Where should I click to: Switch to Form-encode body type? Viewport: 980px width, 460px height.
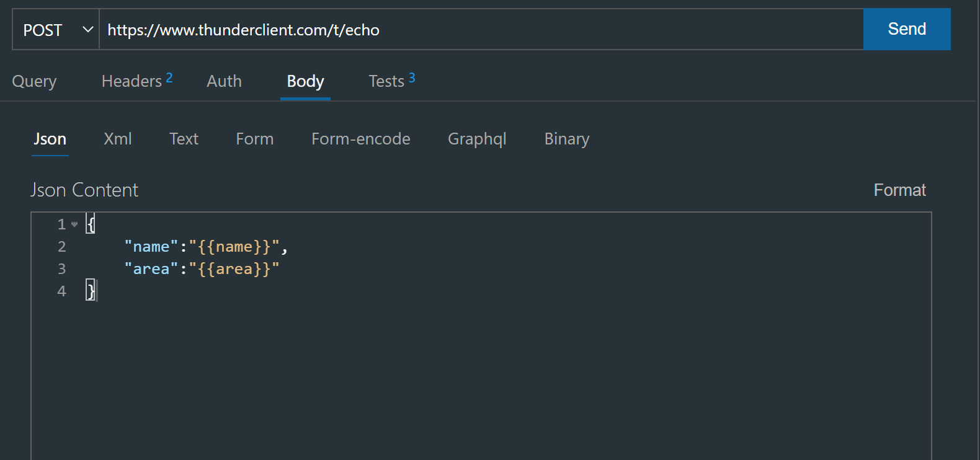coord(361,139)
